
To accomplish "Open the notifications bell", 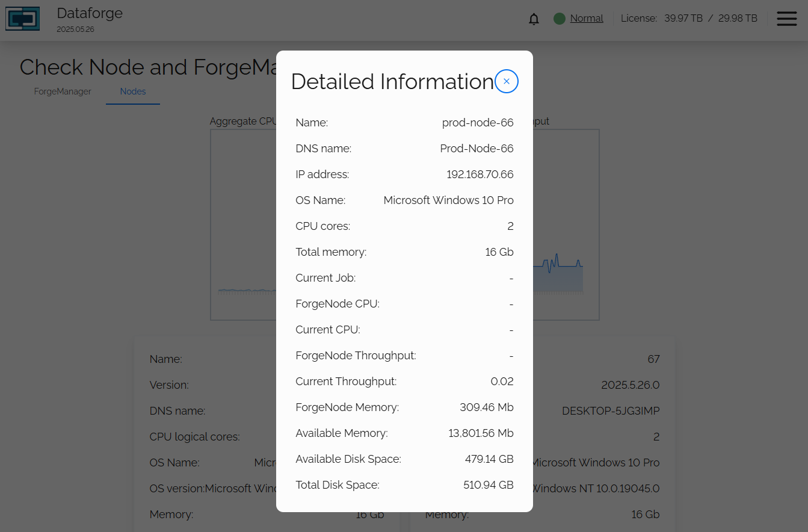I will coord(534,19).
